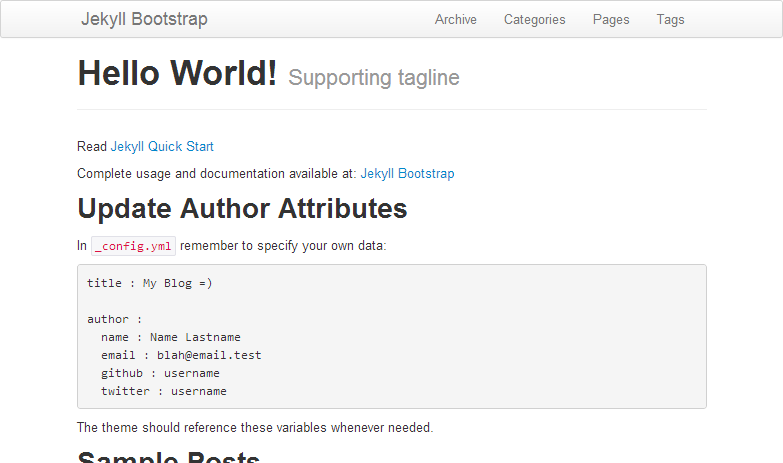Click the _config.yml inline code
Image resolution: width=783 pixels, height=463 pixels.
coord(133,246)
